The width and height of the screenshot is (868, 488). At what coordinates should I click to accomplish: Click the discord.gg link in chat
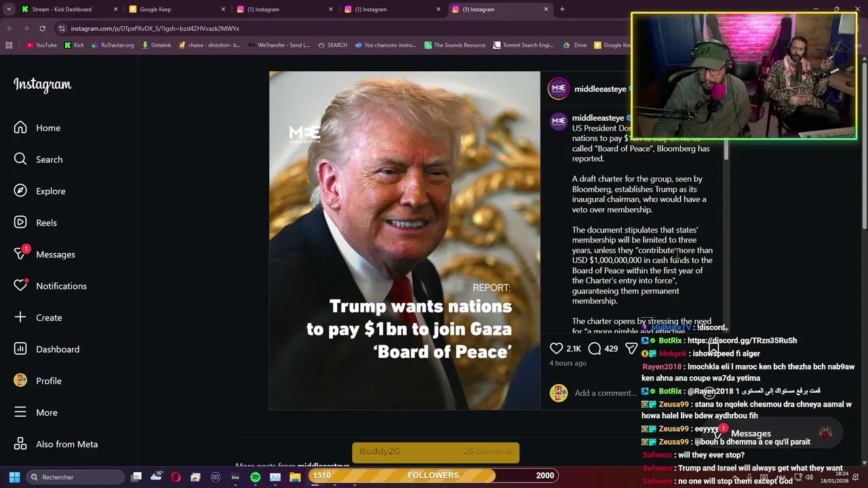coord(742,341)
